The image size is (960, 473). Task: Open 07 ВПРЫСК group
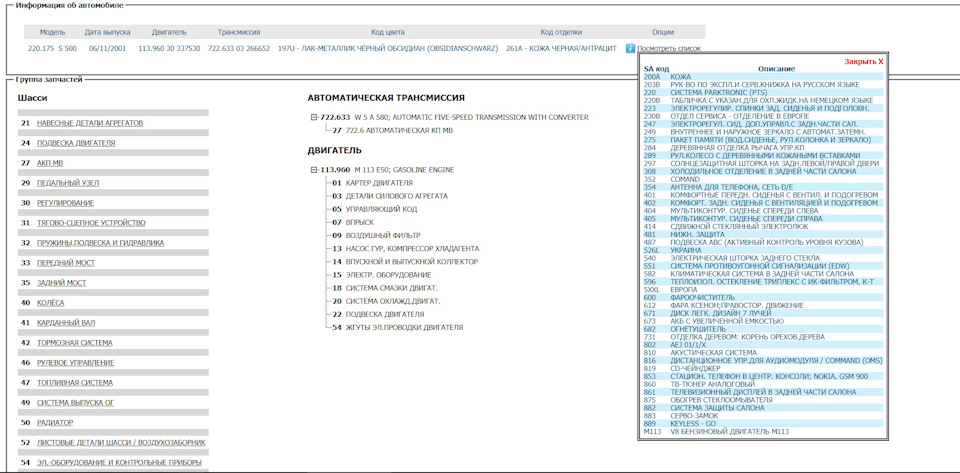click(353, 222)
